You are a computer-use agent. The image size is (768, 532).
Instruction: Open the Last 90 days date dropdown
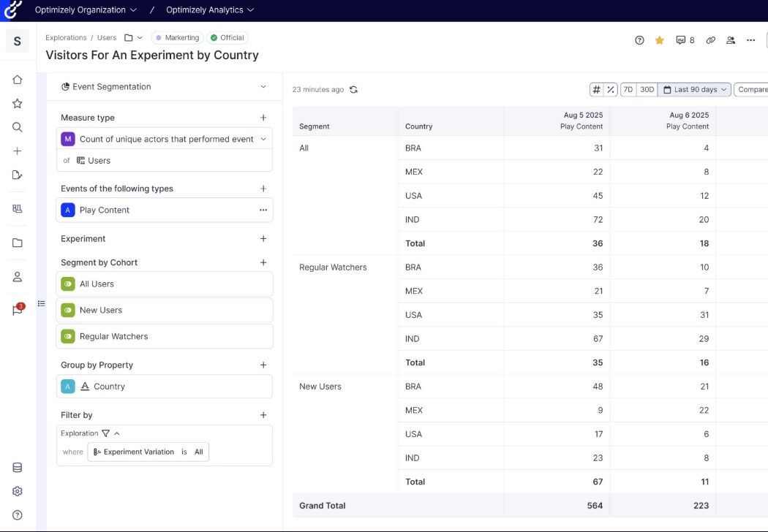[x=695, y=90]
